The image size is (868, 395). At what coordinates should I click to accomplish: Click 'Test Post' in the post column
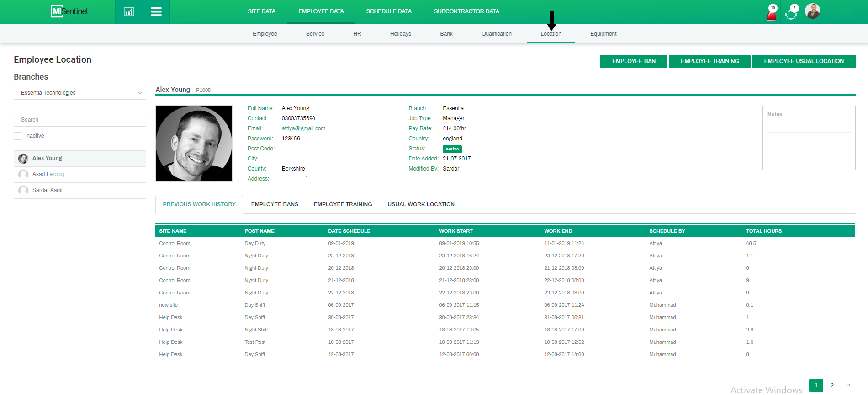click(255, 342)
